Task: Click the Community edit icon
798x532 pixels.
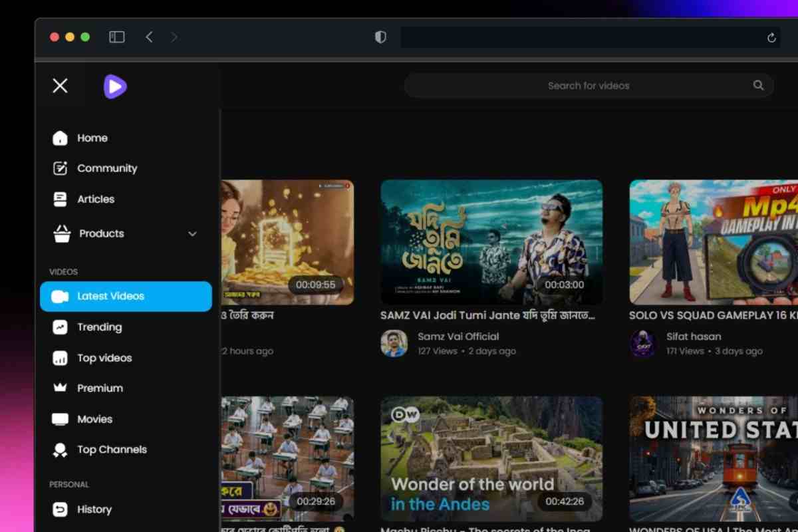Action: point(60,168)
